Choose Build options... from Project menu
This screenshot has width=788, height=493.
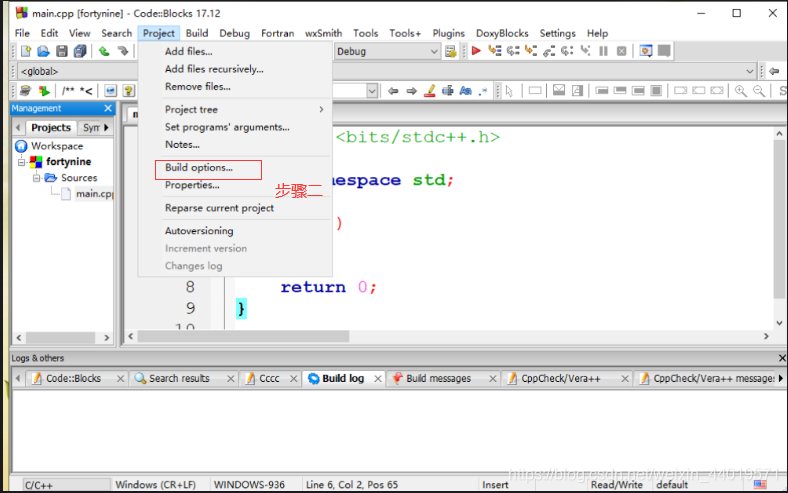pos(199,167)
